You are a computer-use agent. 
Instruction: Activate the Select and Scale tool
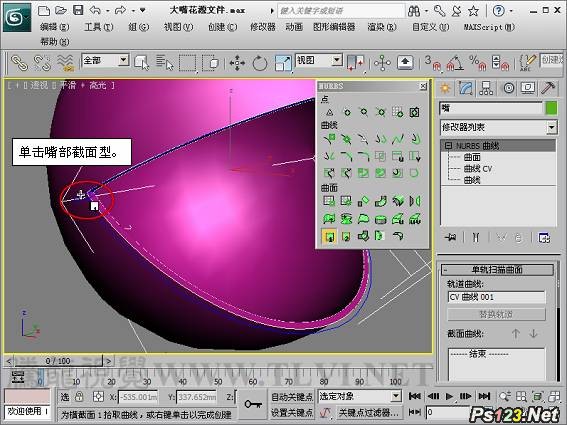283,63
